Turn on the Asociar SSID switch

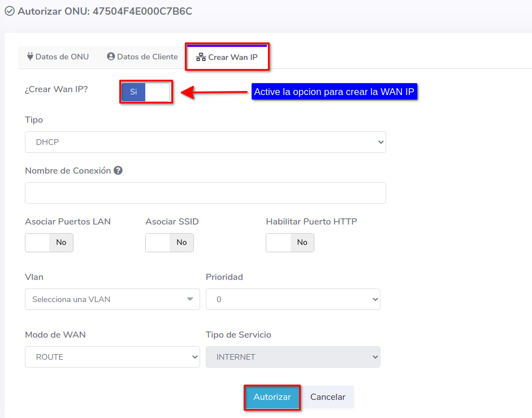(x=170, y=242)
